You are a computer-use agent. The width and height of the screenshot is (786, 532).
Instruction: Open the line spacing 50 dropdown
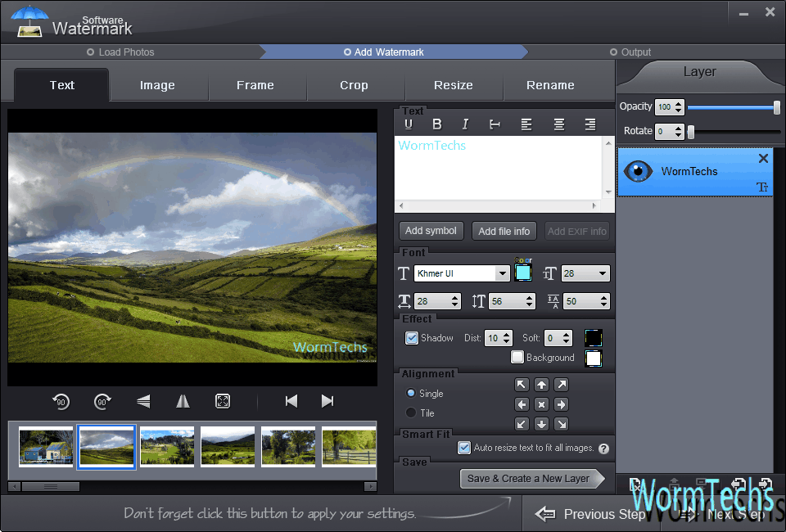pos(603,301)
